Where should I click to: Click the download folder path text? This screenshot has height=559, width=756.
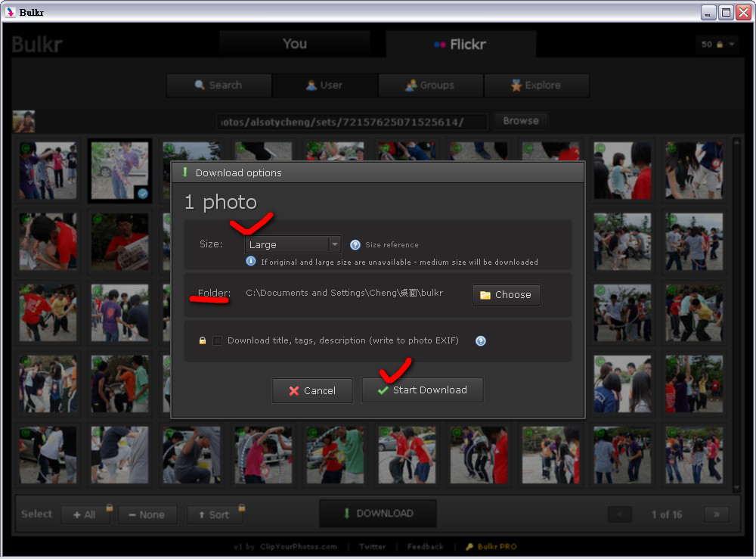click(x=344, y=293)
